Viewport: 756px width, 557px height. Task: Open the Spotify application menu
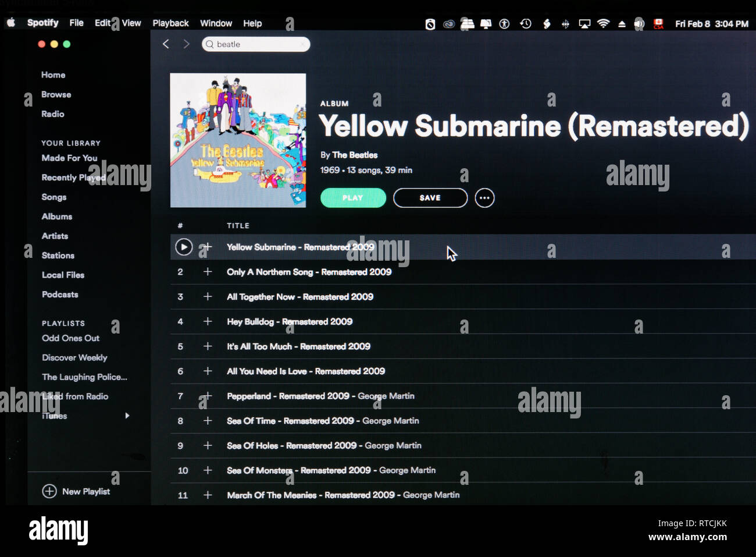(x=43, y=23)
